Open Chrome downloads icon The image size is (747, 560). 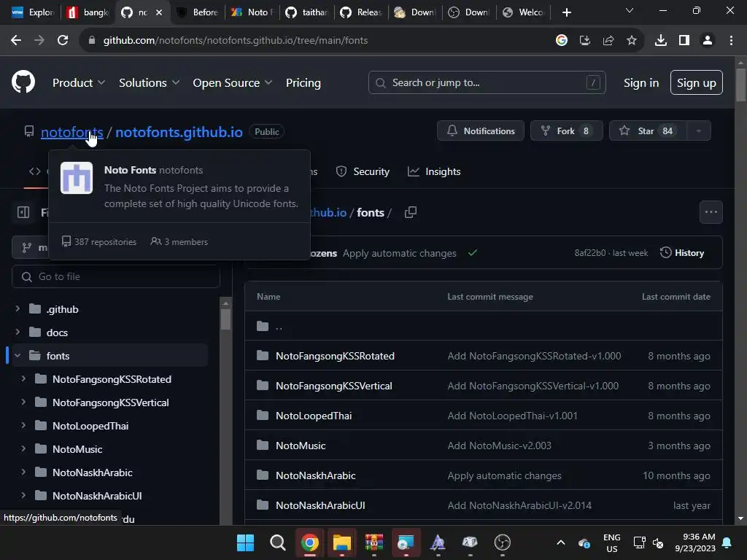[661, 41]
